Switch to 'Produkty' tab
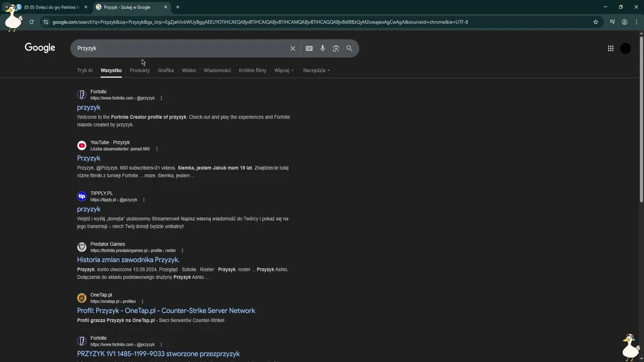This screenshot has height=362, width=644. [139, 70]
